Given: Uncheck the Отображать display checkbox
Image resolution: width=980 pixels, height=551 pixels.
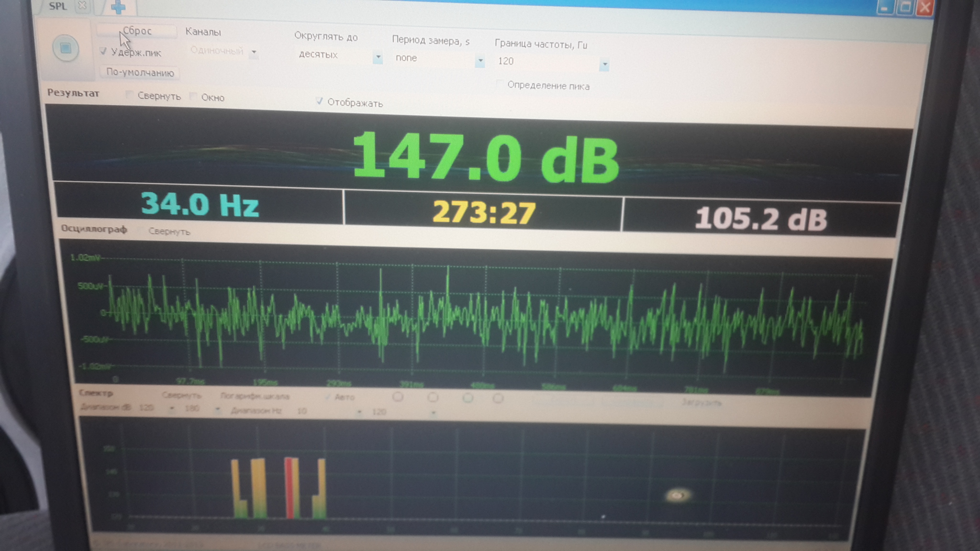Looking at the screenshot, I should tap(319, 101).
